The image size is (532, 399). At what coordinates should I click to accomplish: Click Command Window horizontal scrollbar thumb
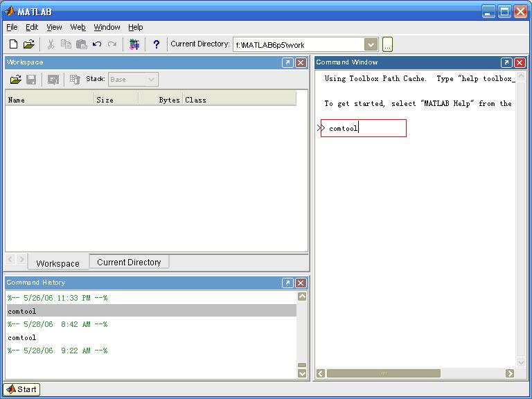coord(383,373)
